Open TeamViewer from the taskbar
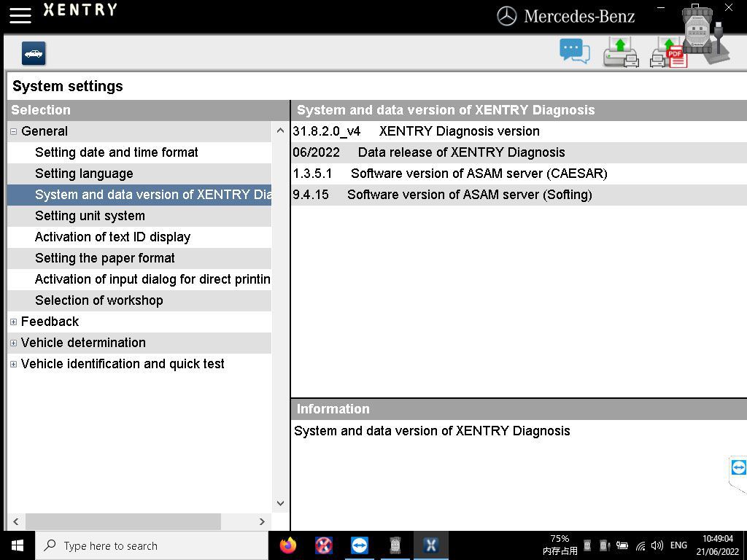This screenshot has width=747, height=560. pos(359,545)
